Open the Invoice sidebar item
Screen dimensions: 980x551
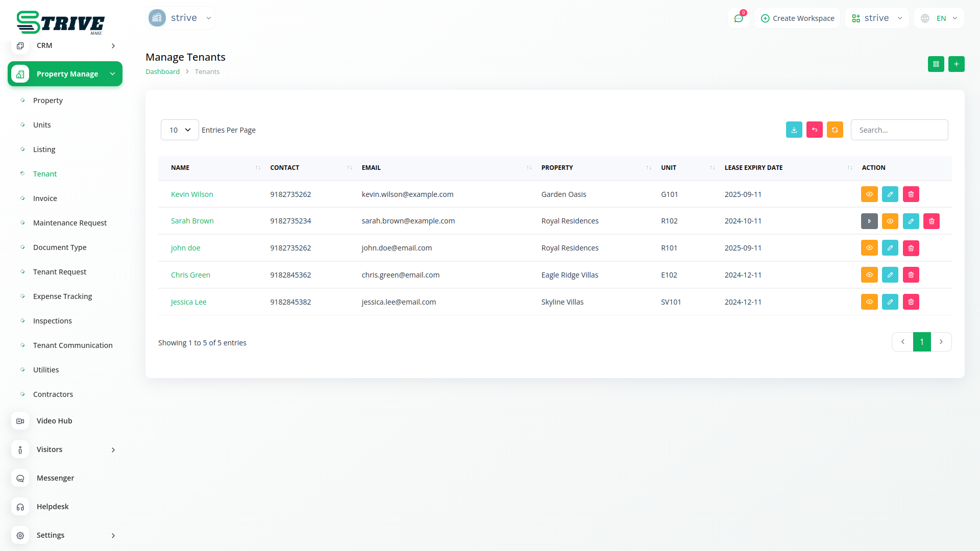click(45, 198)
